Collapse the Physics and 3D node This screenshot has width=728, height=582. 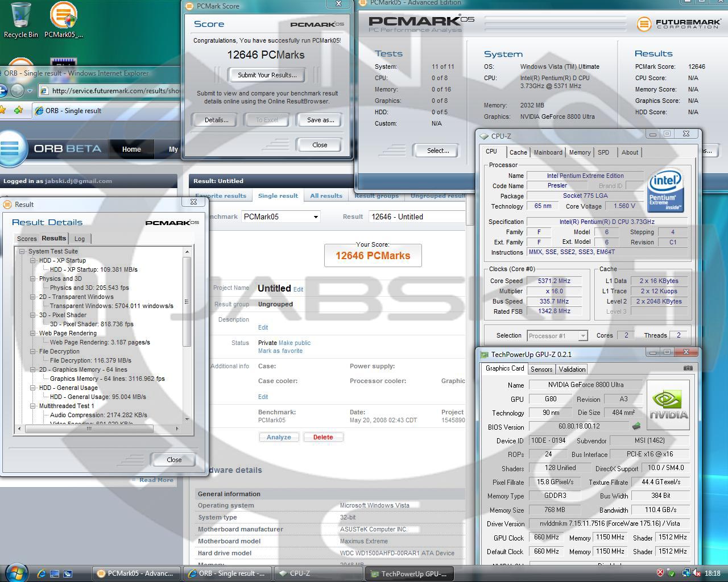tap(33, 278)
